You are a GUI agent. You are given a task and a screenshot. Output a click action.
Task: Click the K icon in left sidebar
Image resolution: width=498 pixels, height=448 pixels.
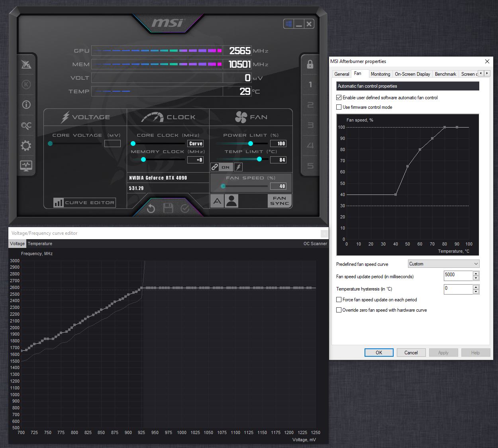pos(26,84)
